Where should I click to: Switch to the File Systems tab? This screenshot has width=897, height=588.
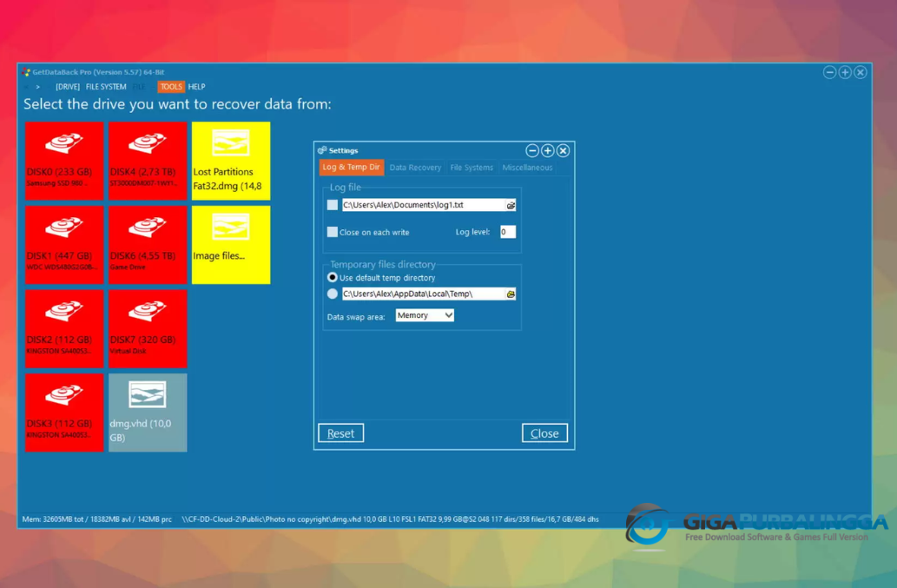[472, 168]
